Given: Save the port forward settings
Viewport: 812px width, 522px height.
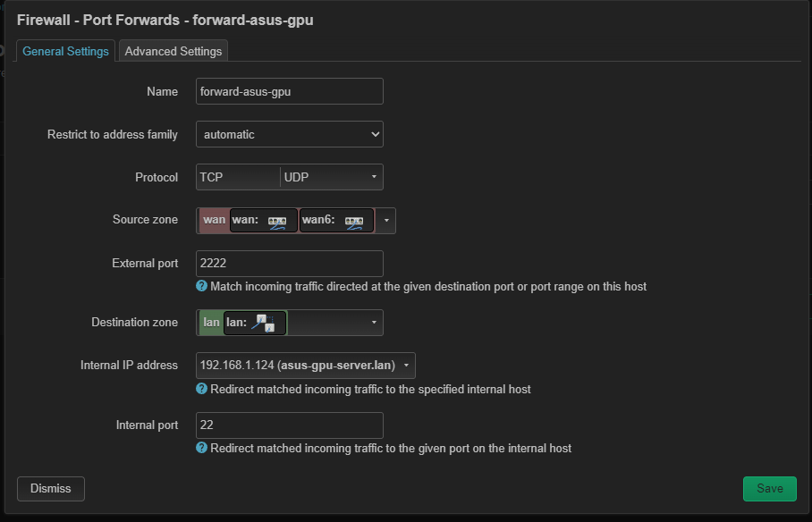Looking at the screenshot, I should 770,488.
